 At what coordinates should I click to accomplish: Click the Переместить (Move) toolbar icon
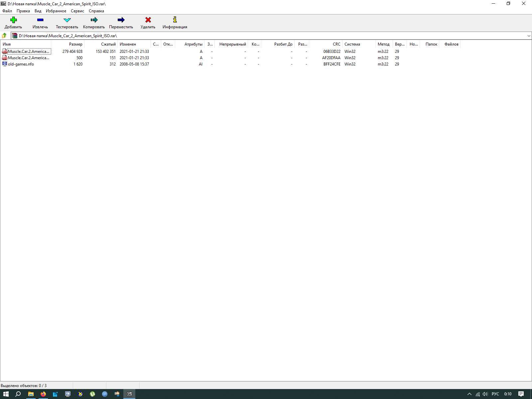(x=121, y=20)
